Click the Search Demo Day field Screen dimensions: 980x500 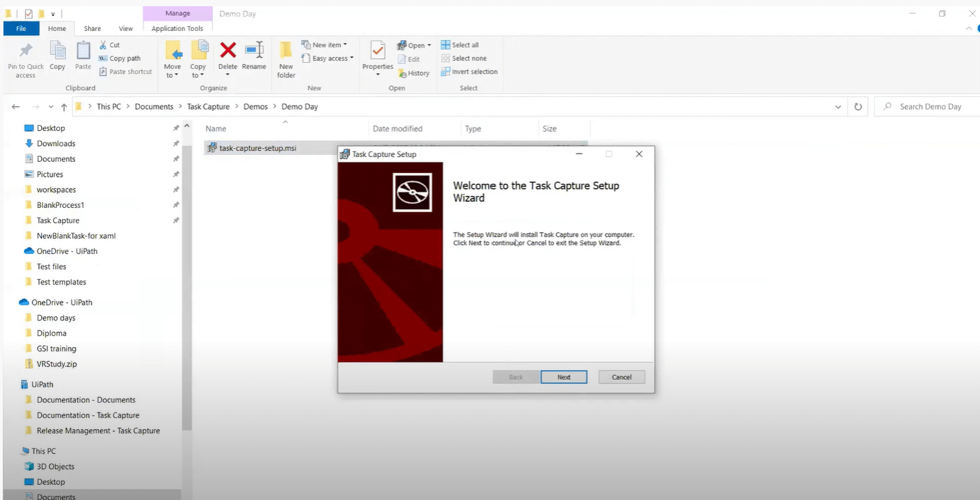coord(926,107)
